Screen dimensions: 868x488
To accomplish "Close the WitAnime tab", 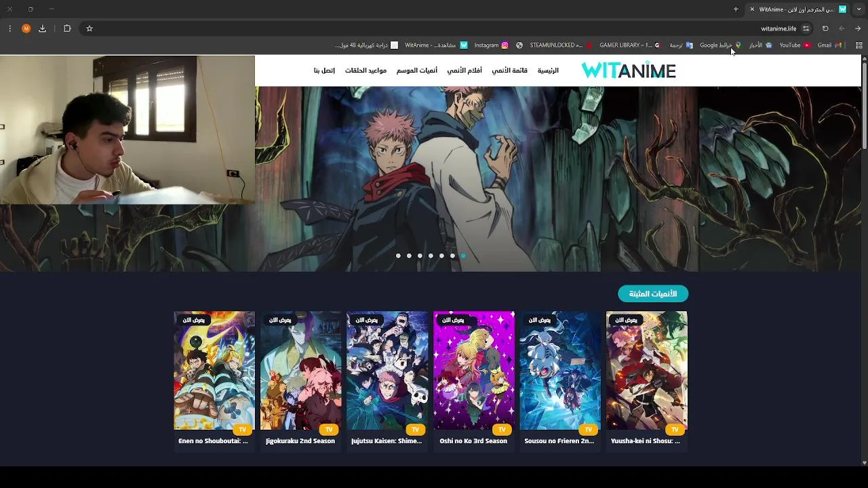I will pos(752,9).
